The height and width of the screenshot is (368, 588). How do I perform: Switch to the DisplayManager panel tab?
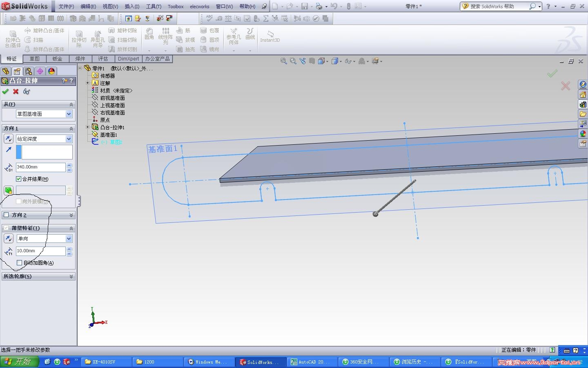(x=51, y=71)
